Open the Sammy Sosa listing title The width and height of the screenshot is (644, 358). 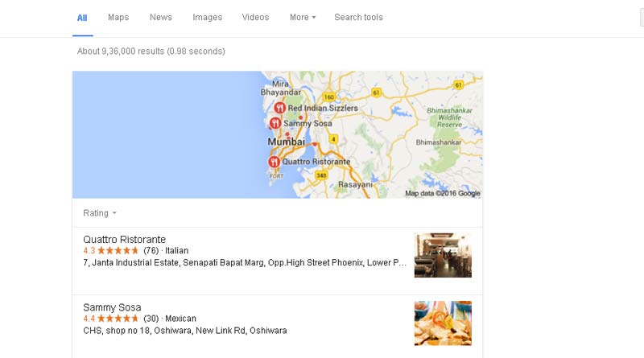tap(112, 307)
